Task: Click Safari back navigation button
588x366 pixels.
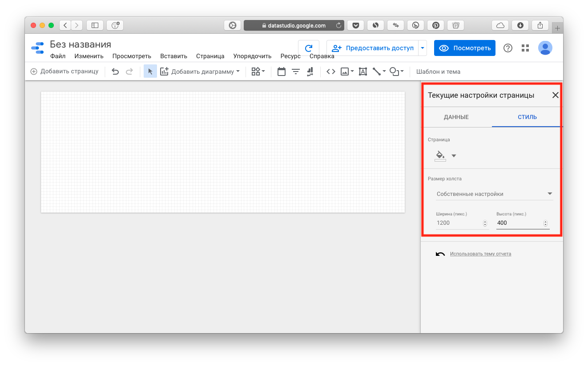Action: (65, 25)
